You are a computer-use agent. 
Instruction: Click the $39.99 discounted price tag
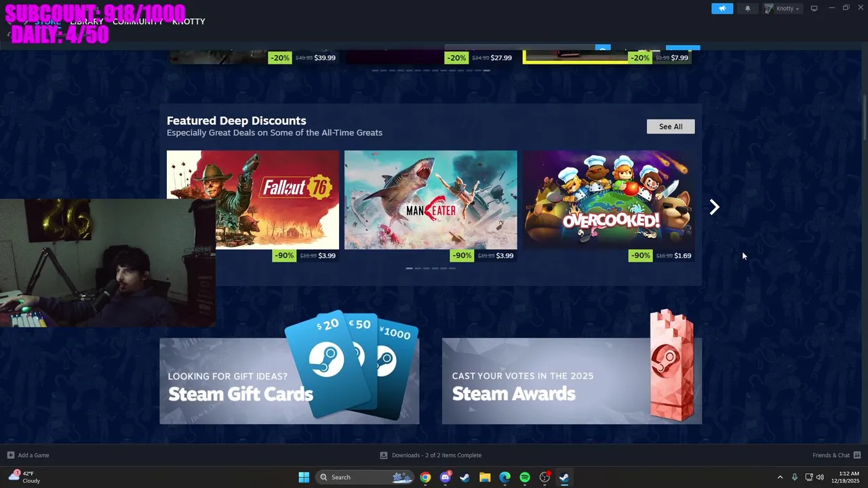click(x=325, y=58)
